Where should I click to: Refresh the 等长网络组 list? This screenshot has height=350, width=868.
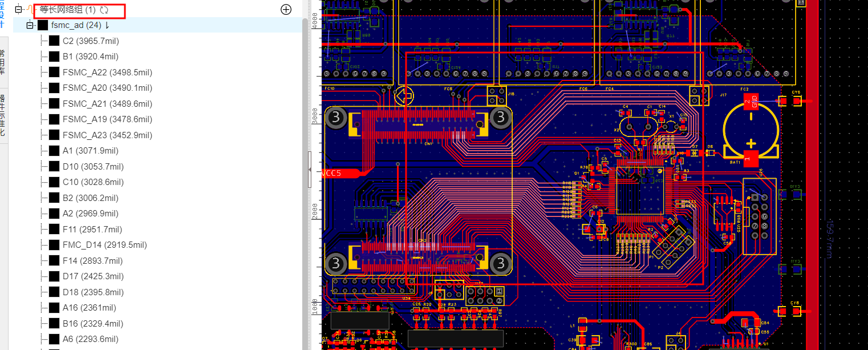(104, 10)
